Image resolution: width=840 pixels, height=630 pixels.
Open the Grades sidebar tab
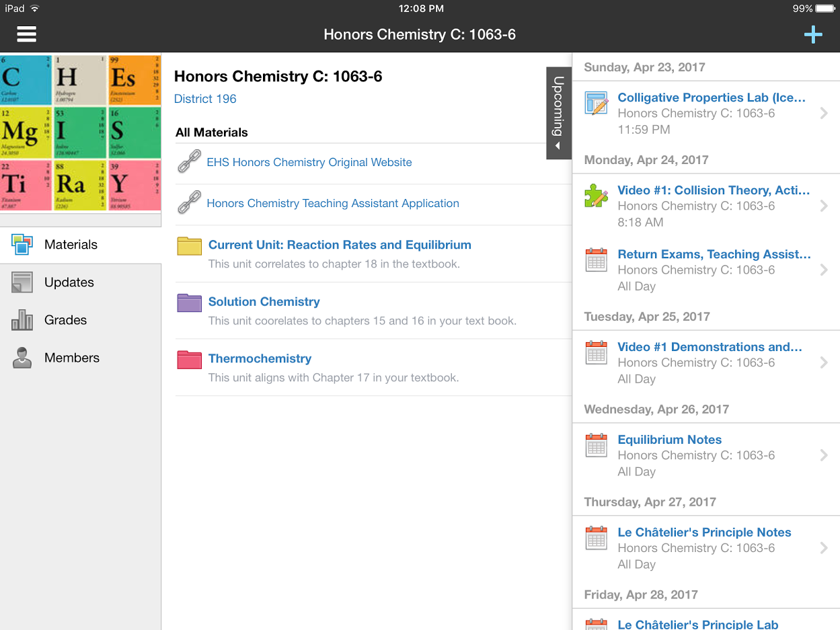81,320
